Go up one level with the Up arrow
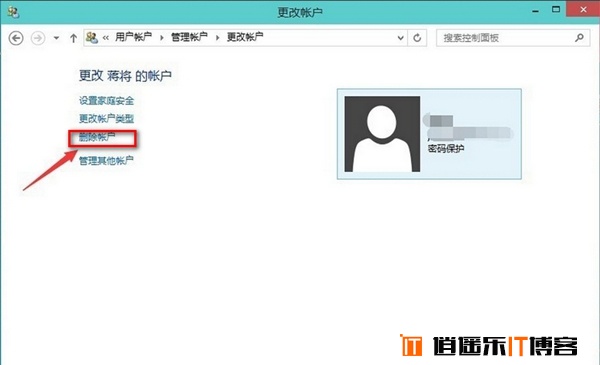Screen dimensions: 600x365 [73, 38]
